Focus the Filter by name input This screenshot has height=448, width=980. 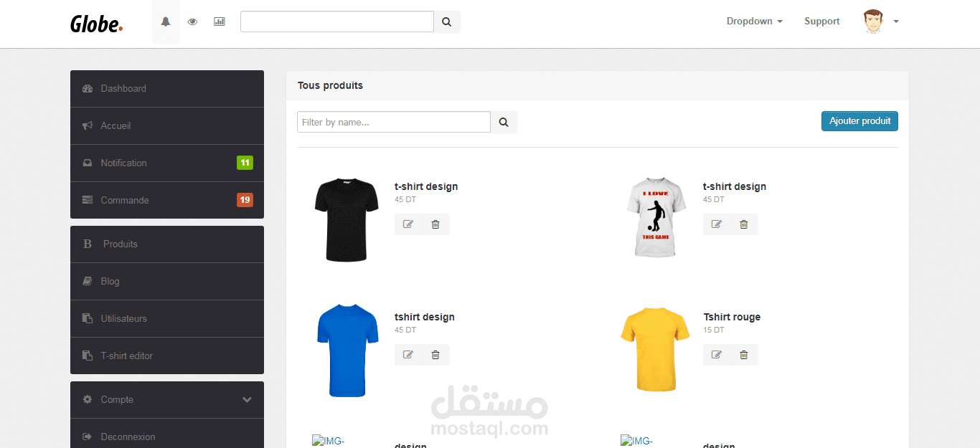tap(394, 122)
